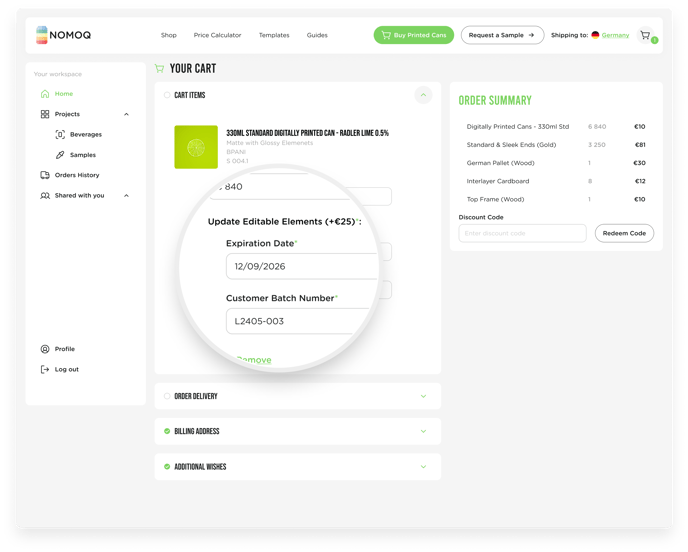Open the Guides menu item

(x=317, y=35)
